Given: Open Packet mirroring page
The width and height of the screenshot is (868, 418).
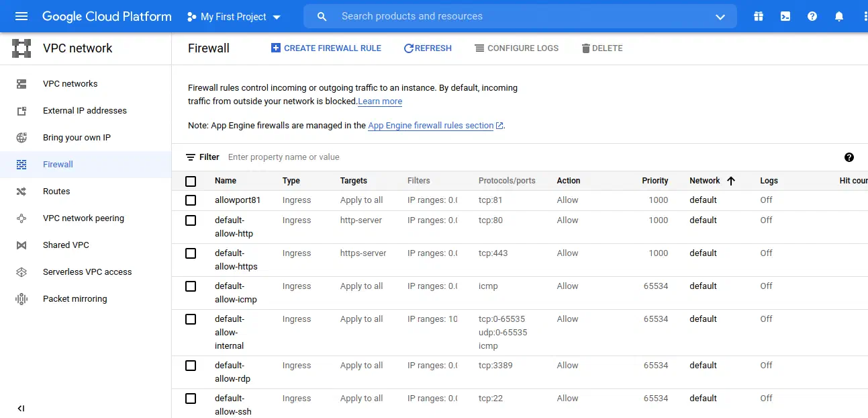Looking at the screenshot, I should click(75, 299).
